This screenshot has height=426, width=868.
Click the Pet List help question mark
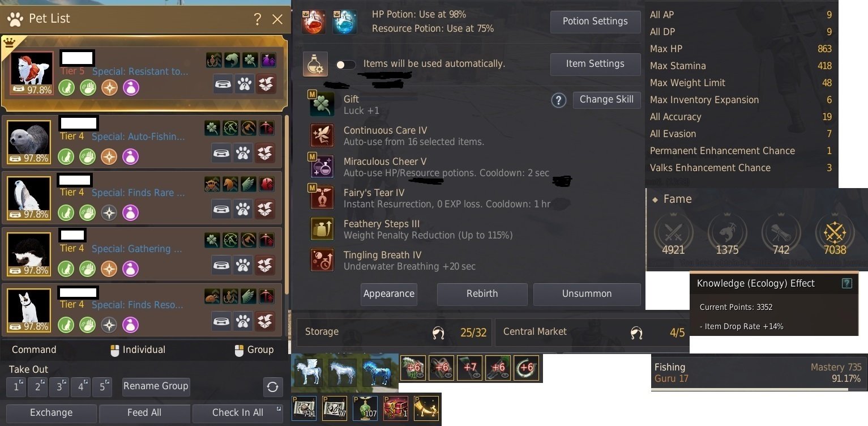(x=258, y=19)
